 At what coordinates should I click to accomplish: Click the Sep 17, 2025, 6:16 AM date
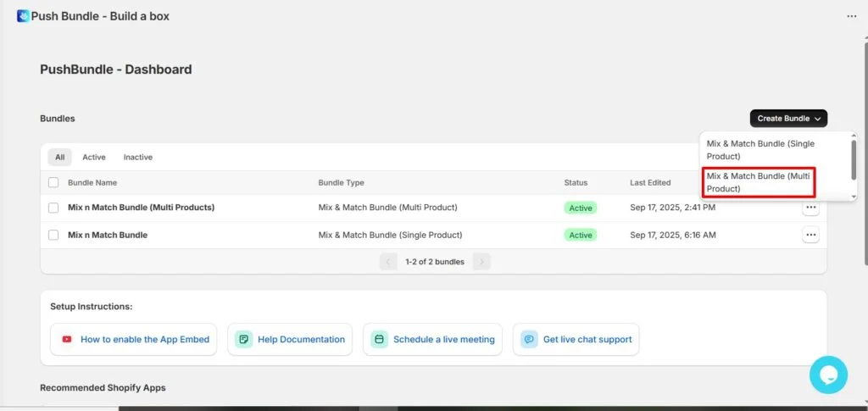point(673,235)
